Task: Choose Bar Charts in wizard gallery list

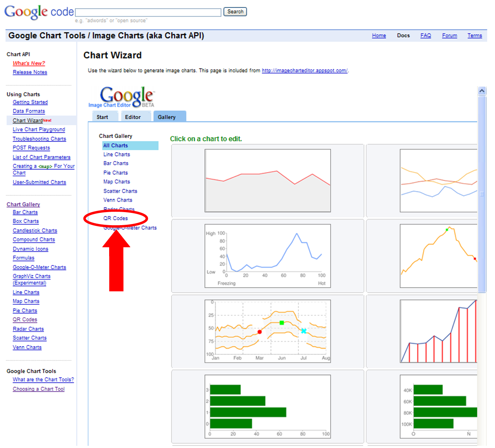Action: [x=116, y=163]
